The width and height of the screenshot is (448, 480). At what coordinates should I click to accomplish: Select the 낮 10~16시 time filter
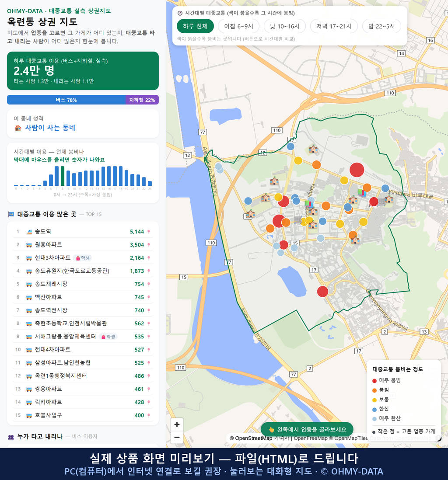285,26
